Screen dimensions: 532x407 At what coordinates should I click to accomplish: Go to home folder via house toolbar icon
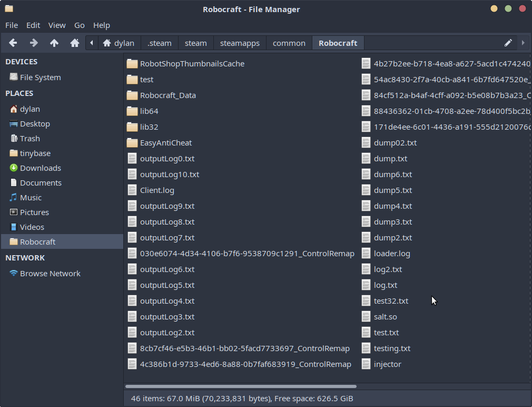click(x=75, y=43)
